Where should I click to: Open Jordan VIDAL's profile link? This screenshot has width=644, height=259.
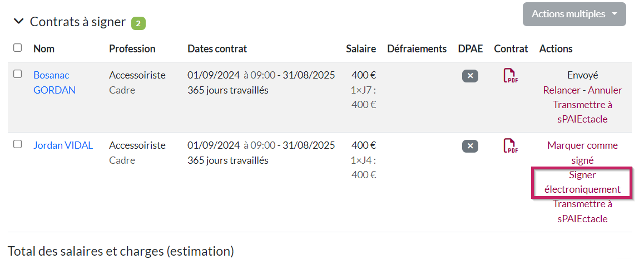point(63,145)
